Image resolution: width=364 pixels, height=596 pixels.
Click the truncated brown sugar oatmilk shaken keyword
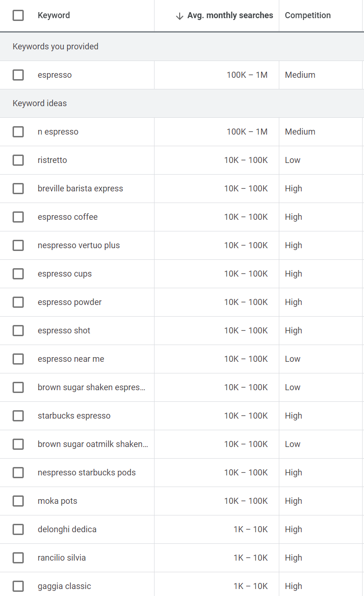tap(93, 444)
